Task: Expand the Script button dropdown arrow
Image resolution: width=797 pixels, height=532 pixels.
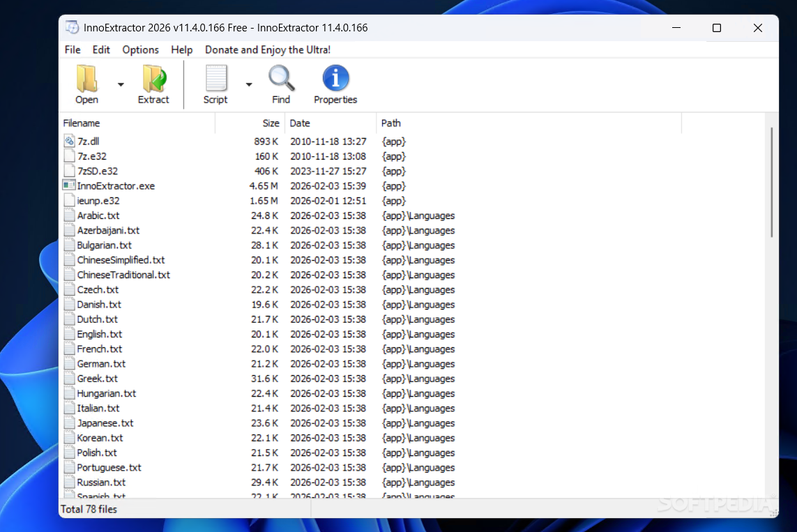Action: [x=248, y=84]
